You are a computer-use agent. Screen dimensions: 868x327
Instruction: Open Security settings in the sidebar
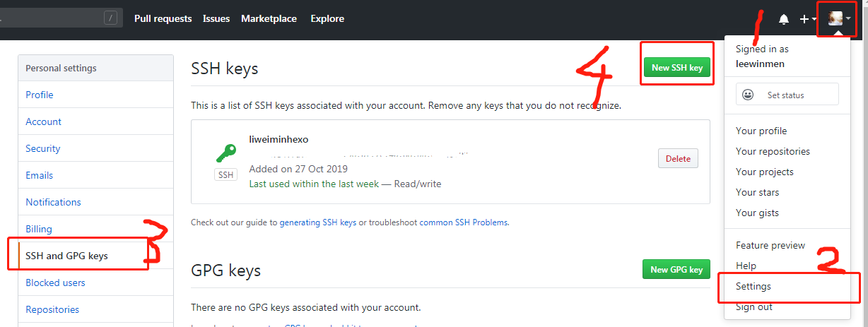43,148
